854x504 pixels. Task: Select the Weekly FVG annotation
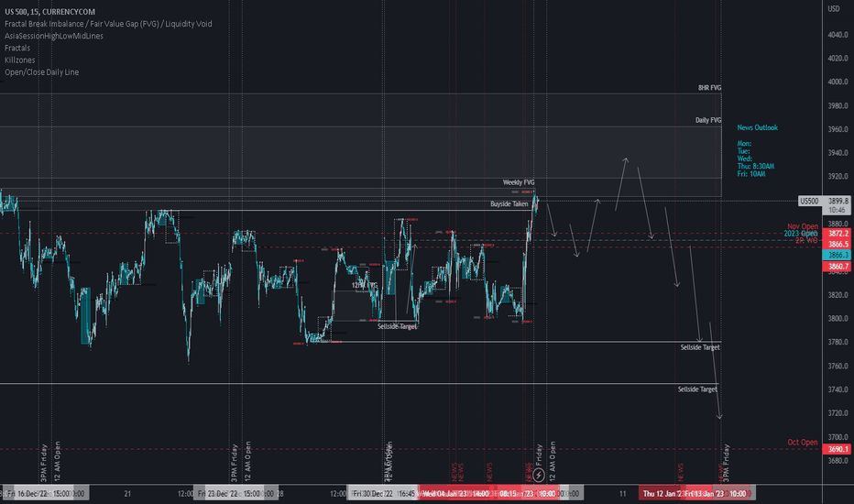point(519,182)
